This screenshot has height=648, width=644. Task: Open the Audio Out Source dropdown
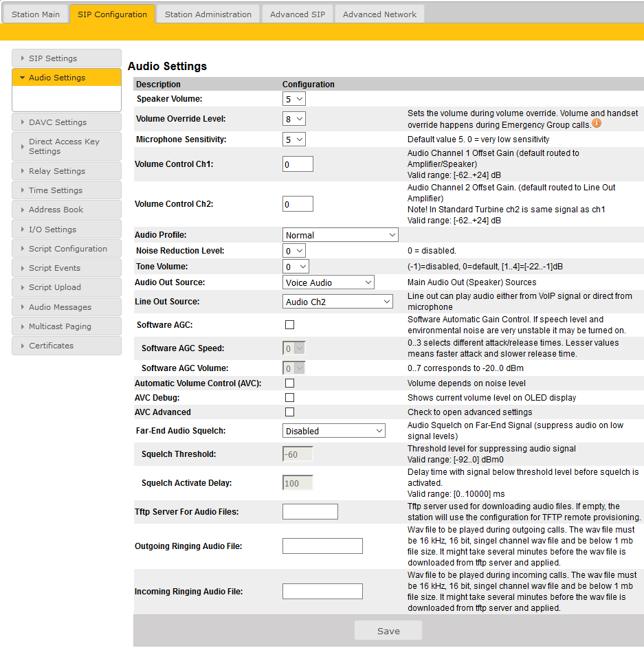[329, 282]
